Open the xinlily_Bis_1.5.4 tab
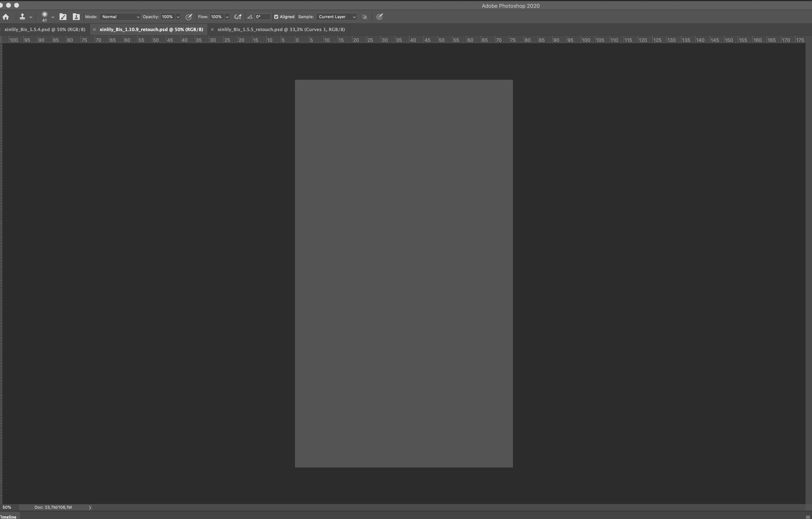812x519 pixels. pyautogui.click(x=44, y=29)
